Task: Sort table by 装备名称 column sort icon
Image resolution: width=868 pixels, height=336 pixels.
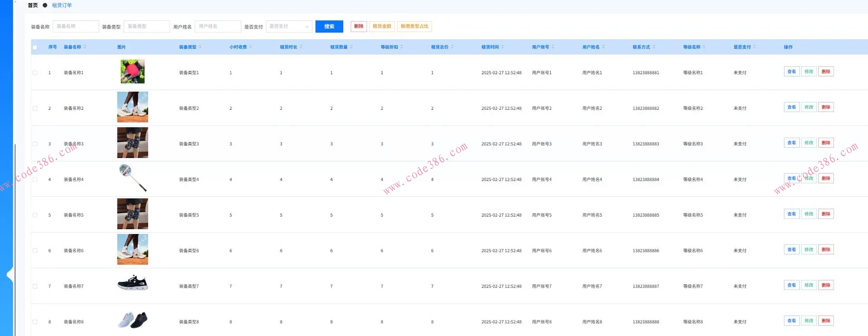Action: point(85,47)
